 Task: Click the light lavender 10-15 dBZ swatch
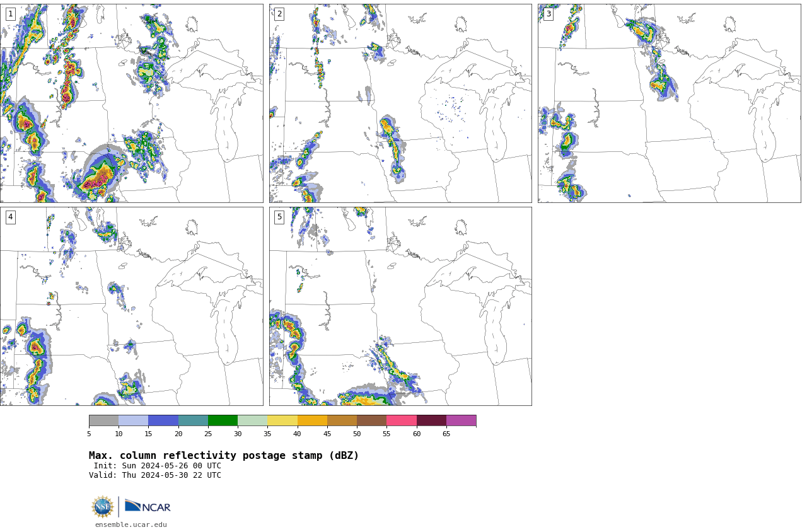(x=134, y=420)
